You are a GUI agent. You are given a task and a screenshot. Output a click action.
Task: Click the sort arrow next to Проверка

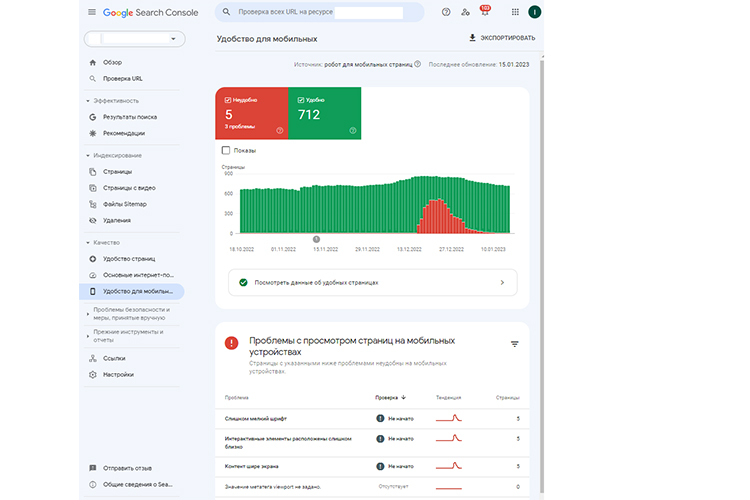[404, 398]
